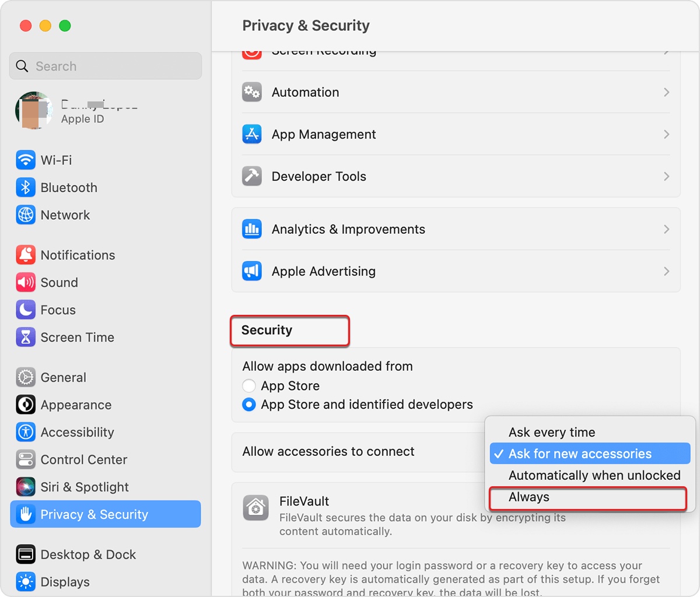Image resolution: width=700 pixels, height=597 pixels.
Task: Click the Bluetooth icon in the sidebar
Action: 26,187
